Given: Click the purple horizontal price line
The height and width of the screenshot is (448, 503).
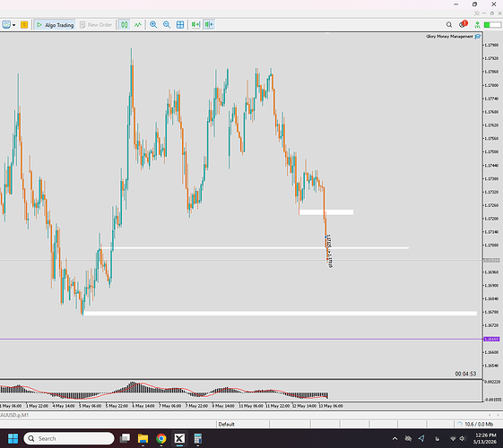Looking at the screenshot, I should (240, 339).
